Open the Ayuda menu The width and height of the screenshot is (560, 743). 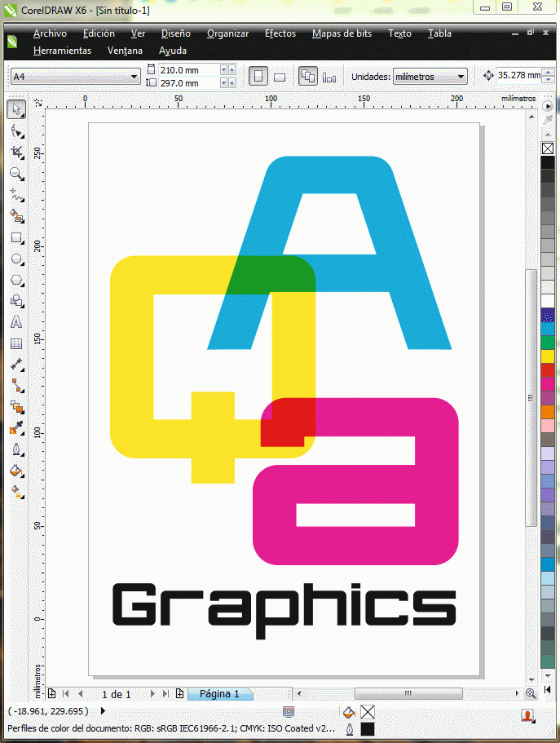[x=173, y=51]
